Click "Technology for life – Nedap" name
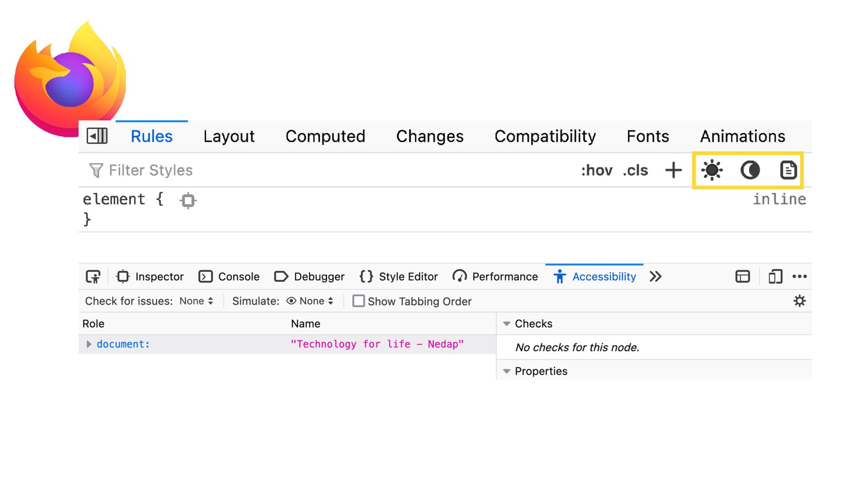 (377, 344)
